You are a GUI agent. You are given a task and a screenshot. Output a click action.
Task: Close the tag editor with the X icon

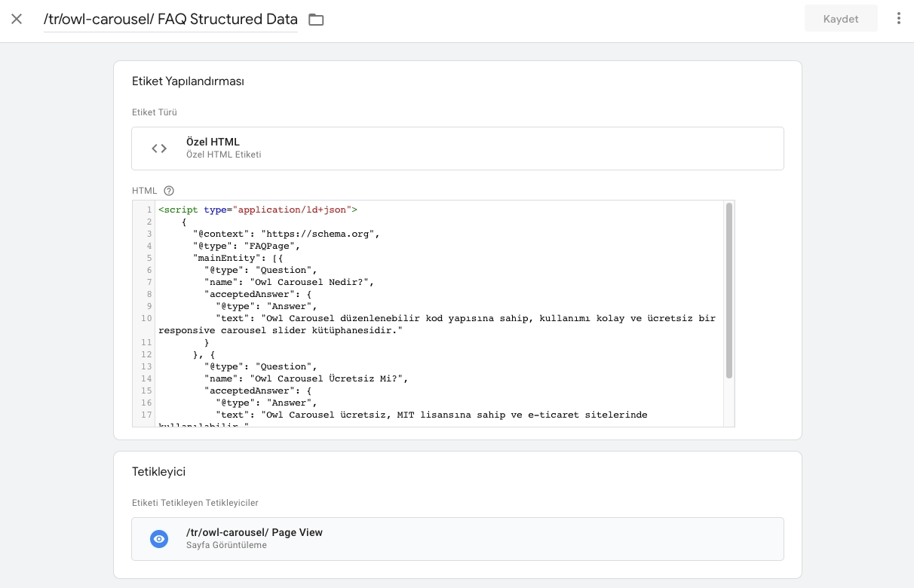point(17,19)
